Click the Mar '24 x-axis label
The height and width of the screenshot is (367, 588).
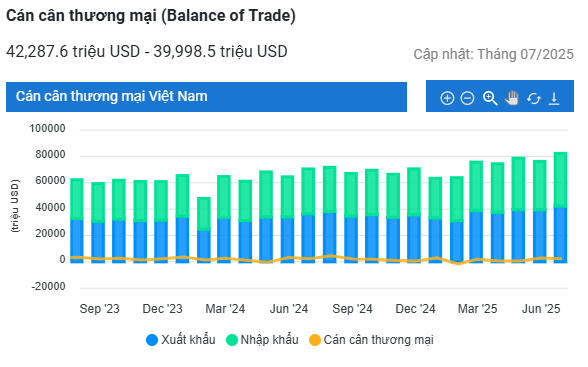pyautogui.click(x=225, y=309)
